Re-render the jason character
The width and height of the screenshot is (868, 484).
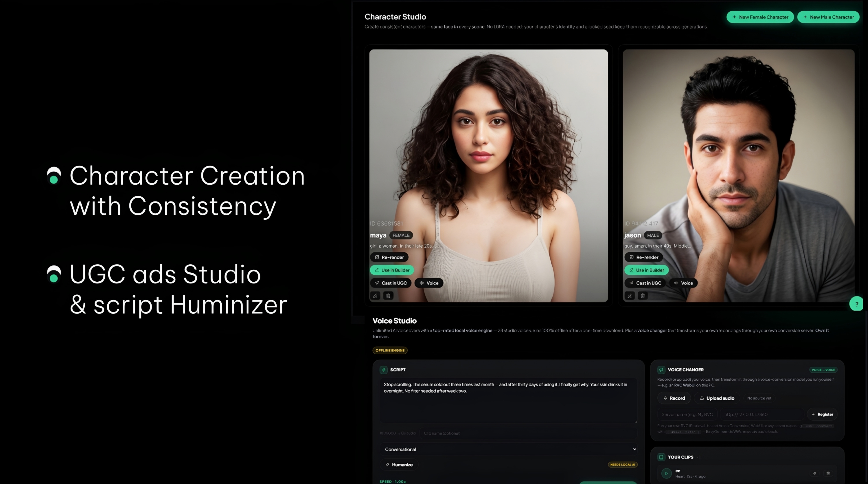[643, 257]
